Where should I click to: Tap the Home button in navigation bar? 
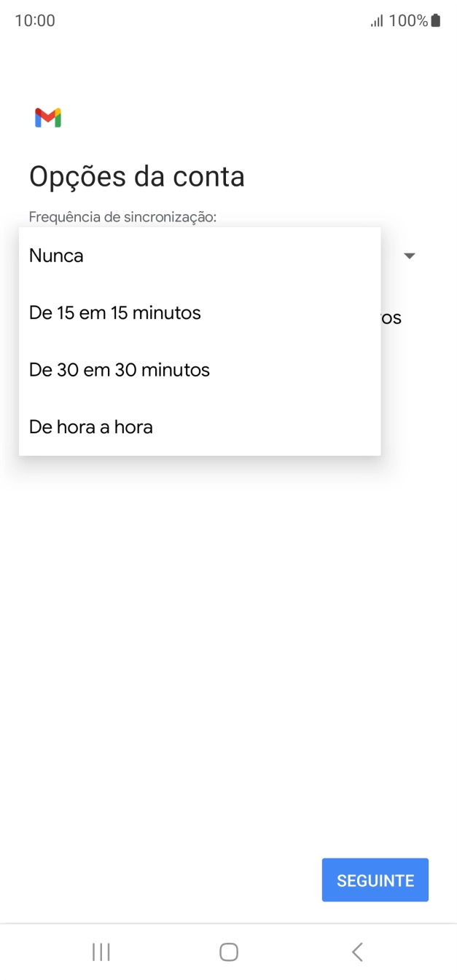click(x=228, y=951)
